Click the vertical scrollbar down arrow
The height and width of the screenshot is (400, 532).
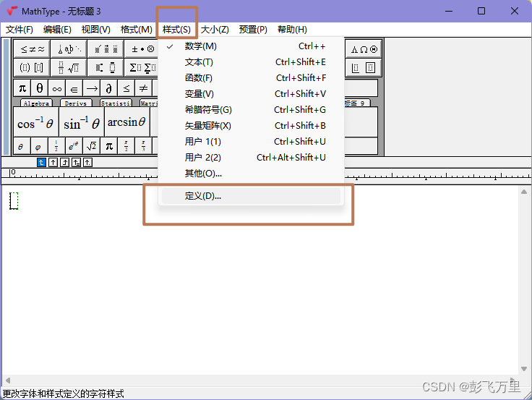[524, 369]
